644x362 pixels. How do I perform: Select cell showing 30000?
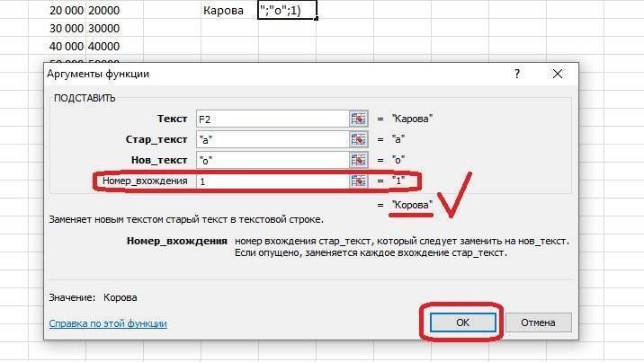[x=114, y=28]
